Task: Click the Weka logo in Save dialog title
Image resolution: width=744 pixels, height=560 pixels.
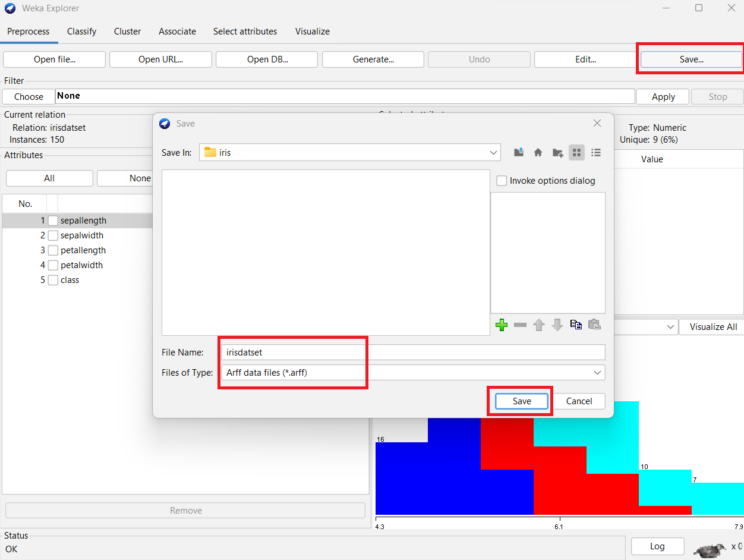Action: pos(165,124)
